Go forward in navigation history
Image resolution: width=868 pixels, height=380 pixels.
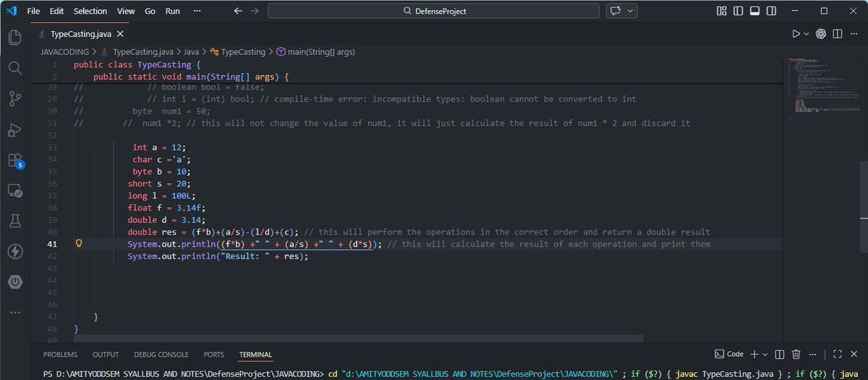tap(254, 11)
